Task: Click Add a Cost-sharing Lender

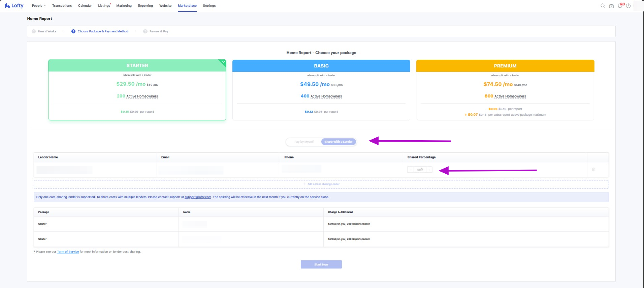Action: [321, 184]
